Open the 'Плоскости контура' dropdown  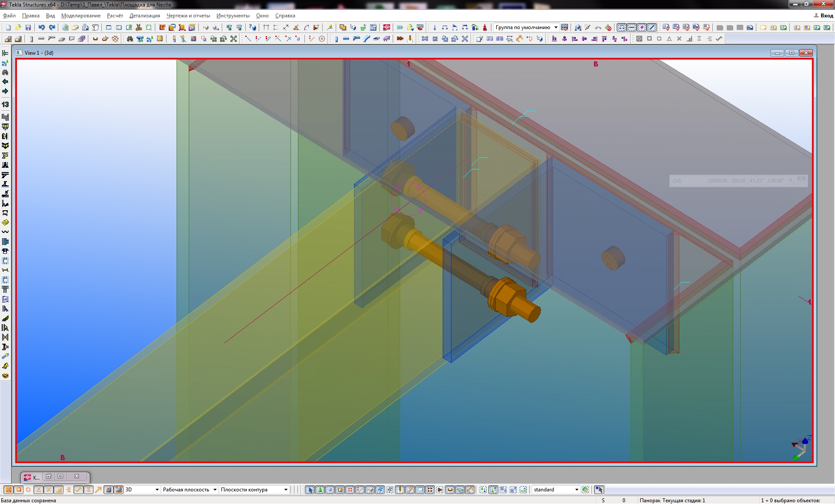coord(286,490)
